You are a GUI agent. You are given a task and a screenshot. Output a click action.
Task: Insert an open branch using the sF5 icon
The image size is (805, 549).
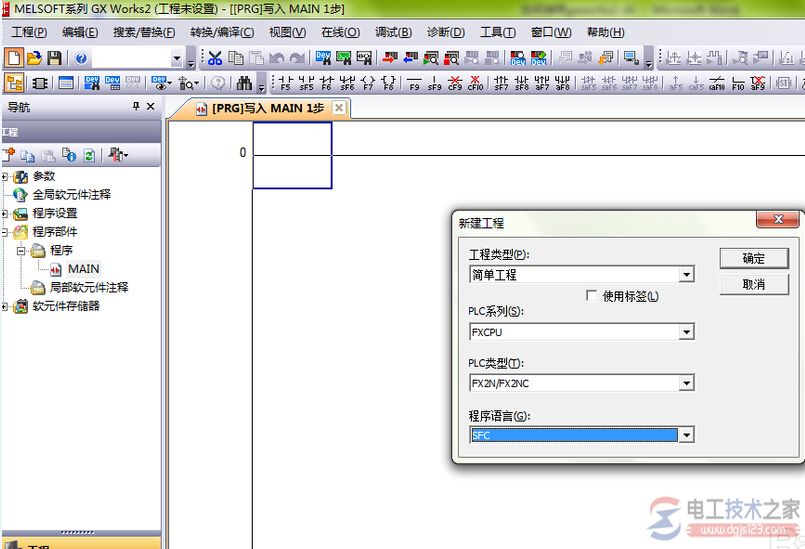click(306, 83)
